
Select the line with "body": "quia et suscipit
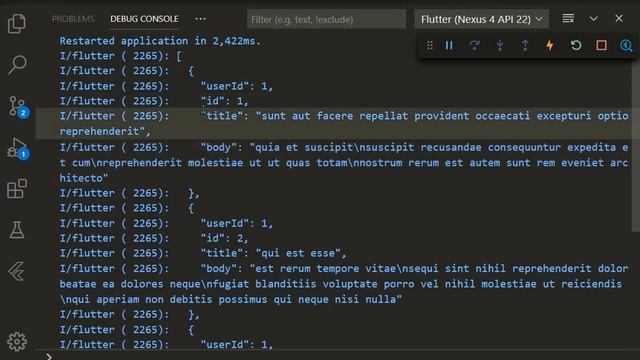344,162
